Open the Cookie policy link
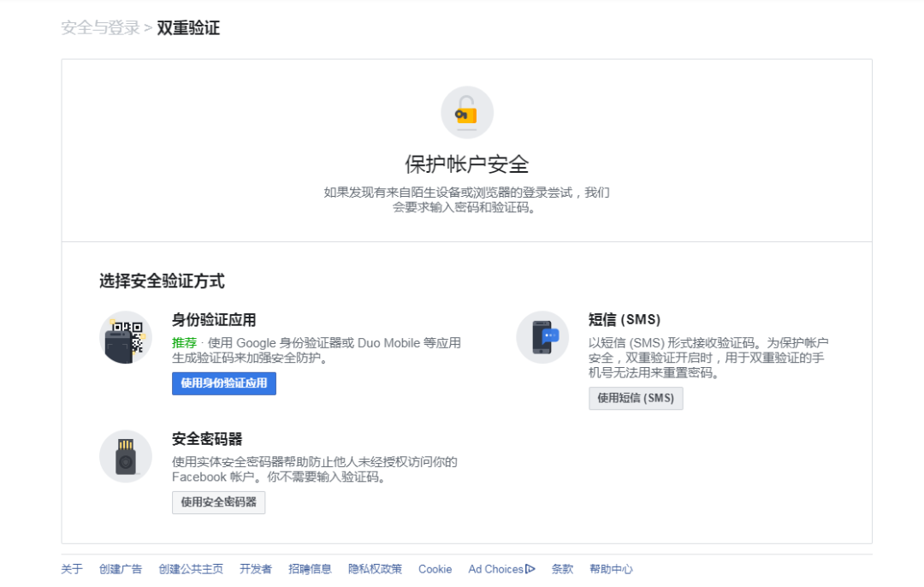The width and height of the screenshot is (924, 587). [435, 568]
